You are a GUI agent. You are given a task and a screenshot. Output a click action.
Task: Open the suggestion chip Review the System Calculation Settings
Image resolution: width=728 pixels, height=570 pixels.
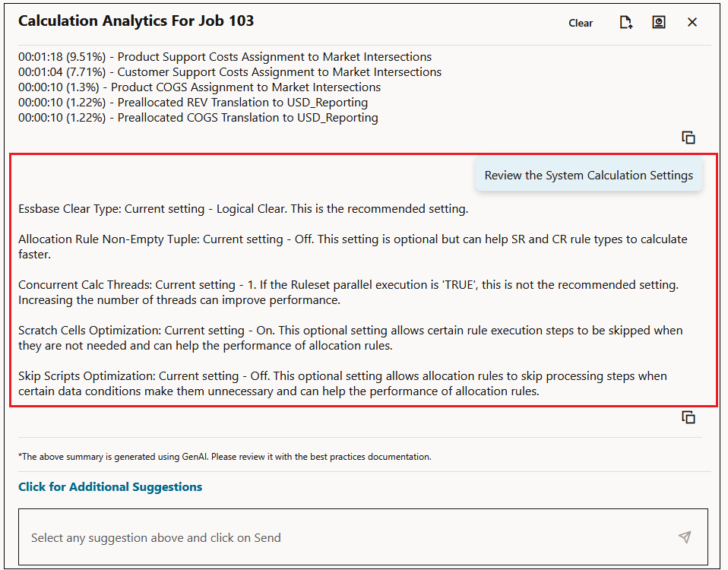tap(588, 175)
